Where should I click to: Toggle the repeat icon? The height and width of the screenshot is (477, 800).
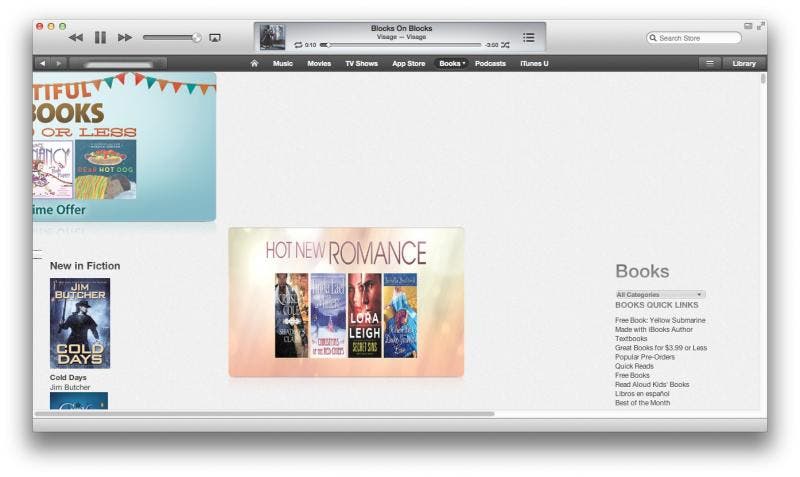298,45
